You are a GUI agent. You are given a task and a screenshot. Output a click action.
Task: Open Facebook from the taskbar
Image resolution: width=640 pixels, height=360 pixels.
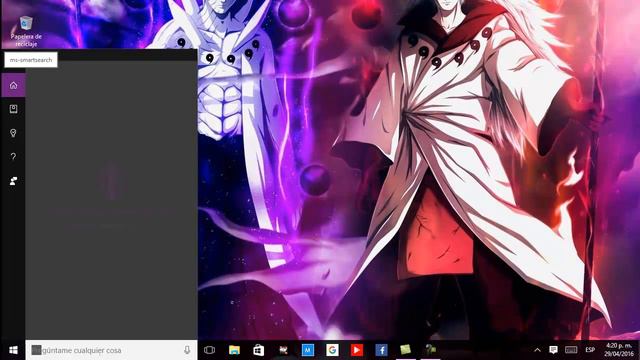click(x=381, y=350)
